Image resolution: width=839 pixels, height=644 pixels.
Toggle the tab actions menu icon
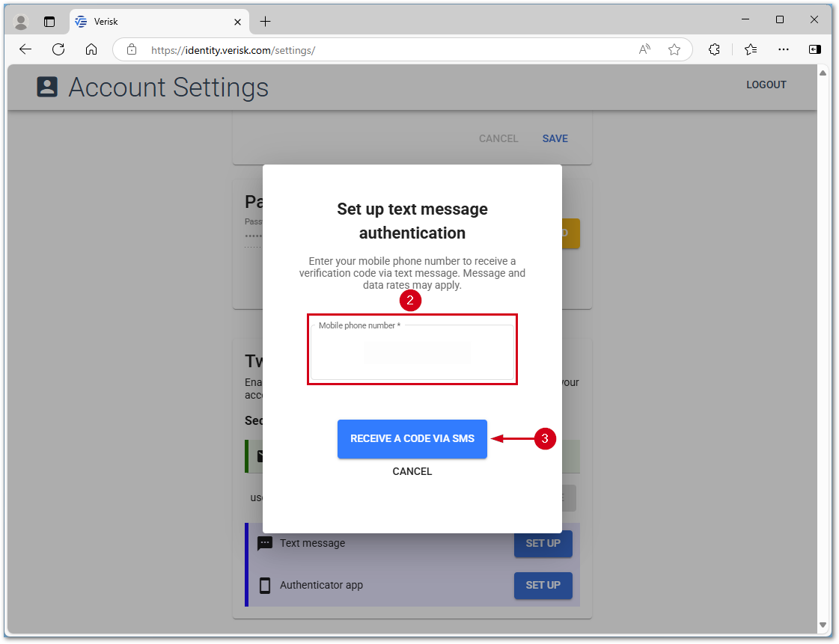point(49,22)
